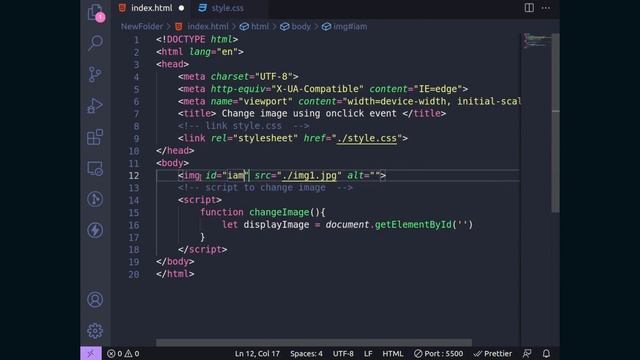Click the title text 'Change image using onclick event'
The height and width of the screenshot is (360, 640).
tap(309, 113)
